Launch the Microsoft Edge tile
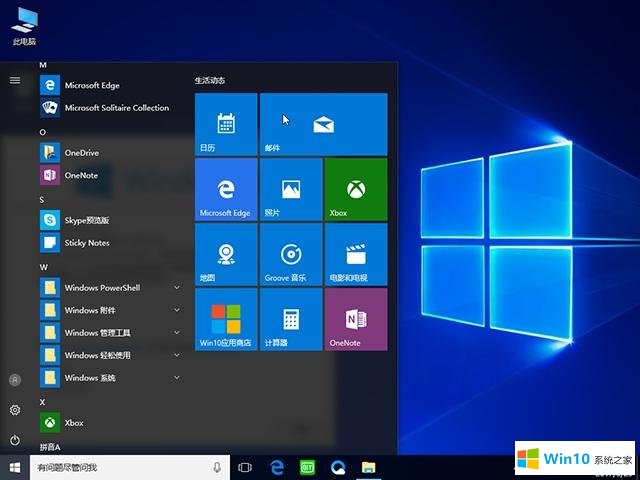This screenshot has height=480, width=640. click(x=226, y=189)
